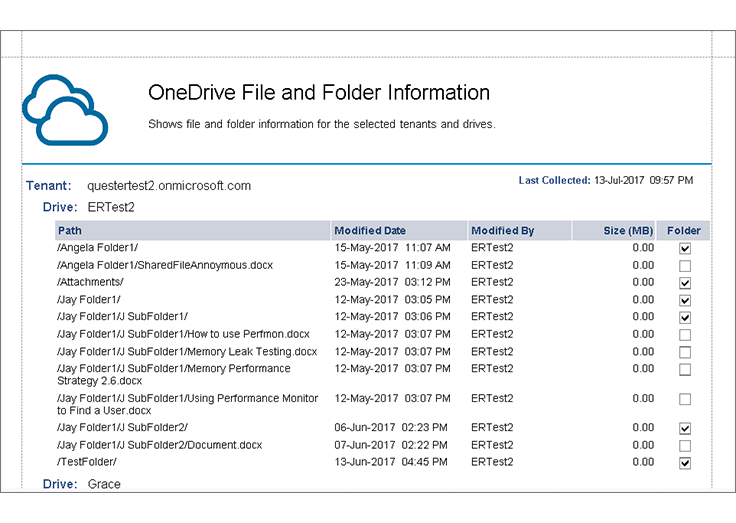The width and height of the screenshot is (736, 523).
Task: Click the Last Collected timestamp 13-Jul-2017 09:57 PM
Action: 644,180
